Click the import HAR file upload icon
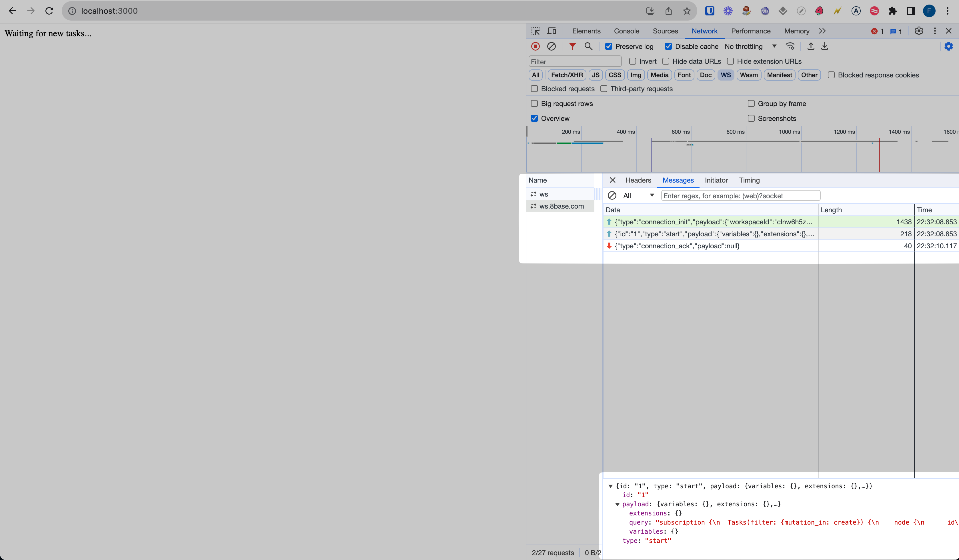 [x=811, y=46]
